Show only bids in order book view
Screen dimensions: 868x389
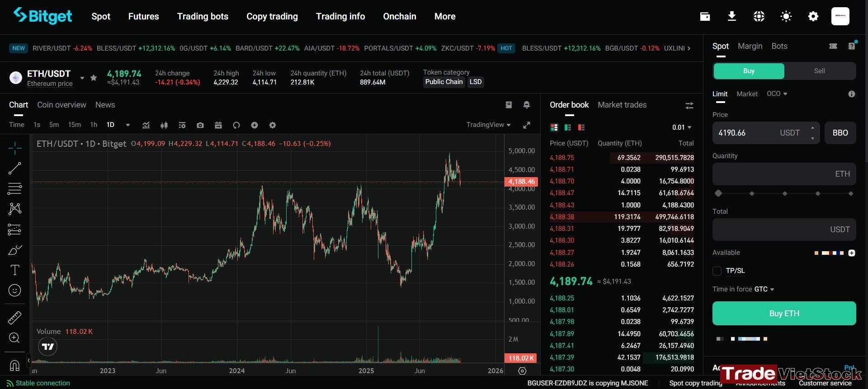[568, 127]
